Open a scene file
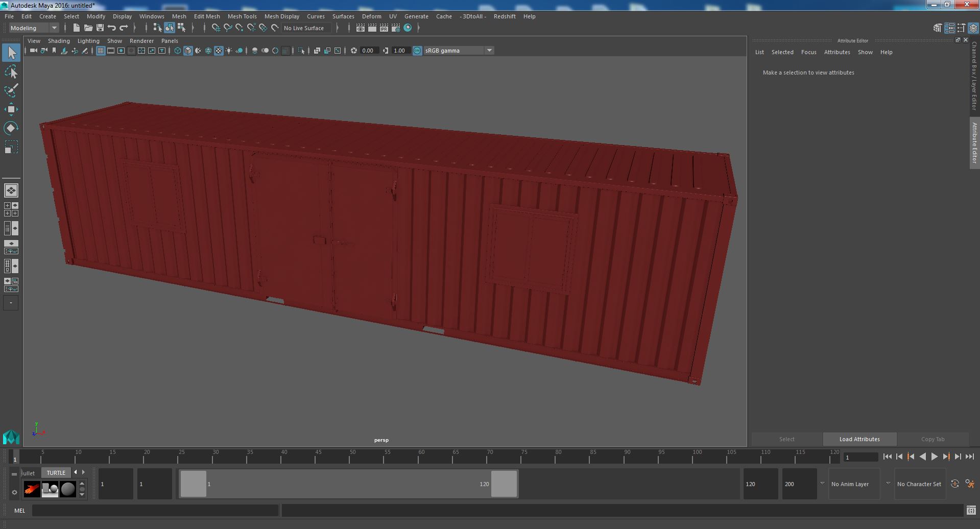 point(88,28)
